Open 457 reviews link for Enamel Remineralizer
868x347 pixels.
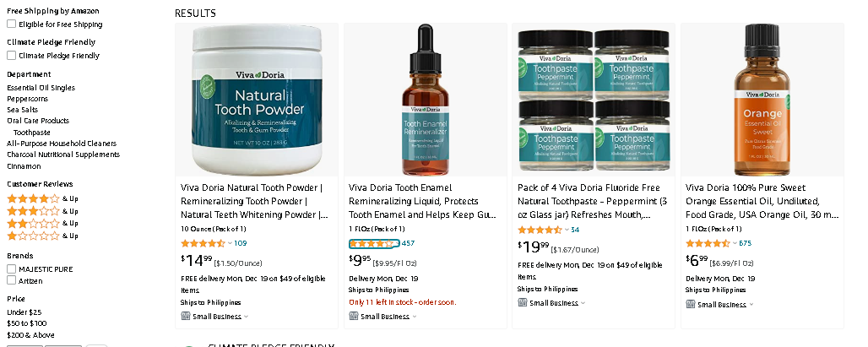coord(408,243)
